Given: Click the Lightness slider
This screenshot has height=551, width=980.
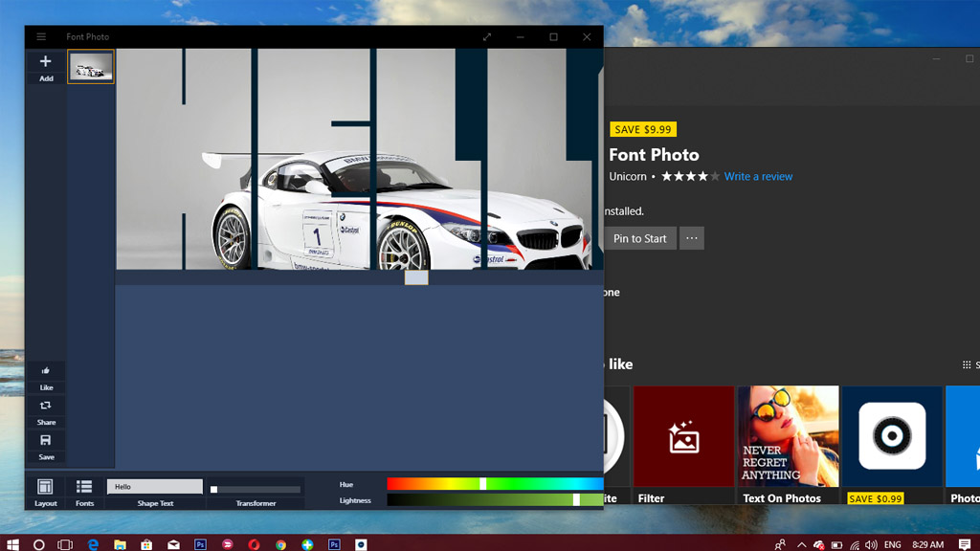Looking at the screenshot, I should tap(495, 499).
